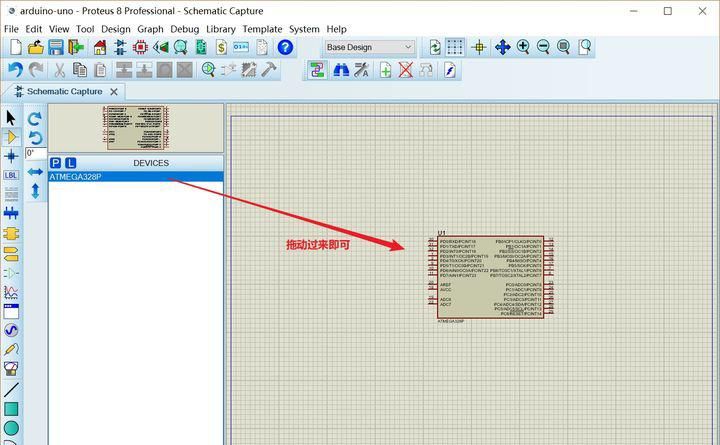Image resolution: width=720 pixels, height=445 pixels.
Task: Remove sheet with the red X icon
Action: (x=405, y=70)
